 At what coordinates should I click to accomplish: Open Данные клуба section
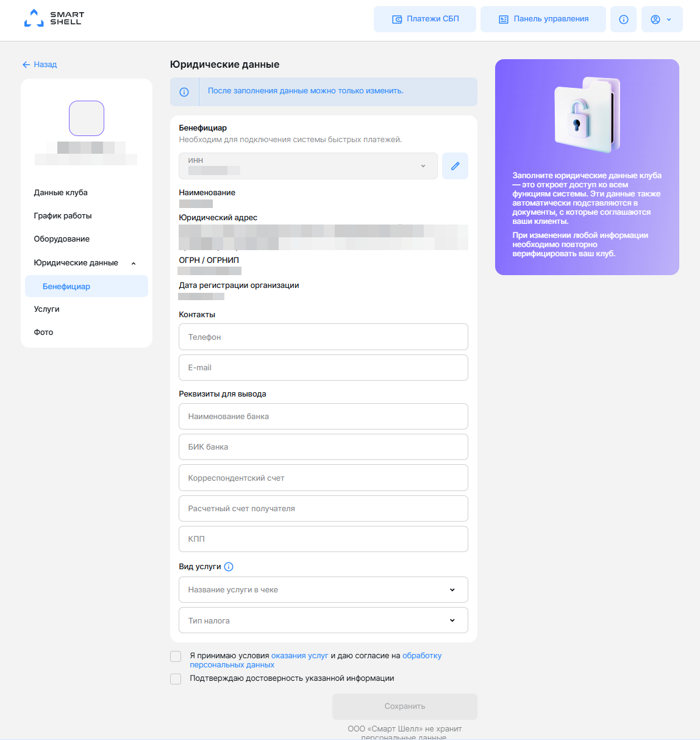click(x=61, y=192)
